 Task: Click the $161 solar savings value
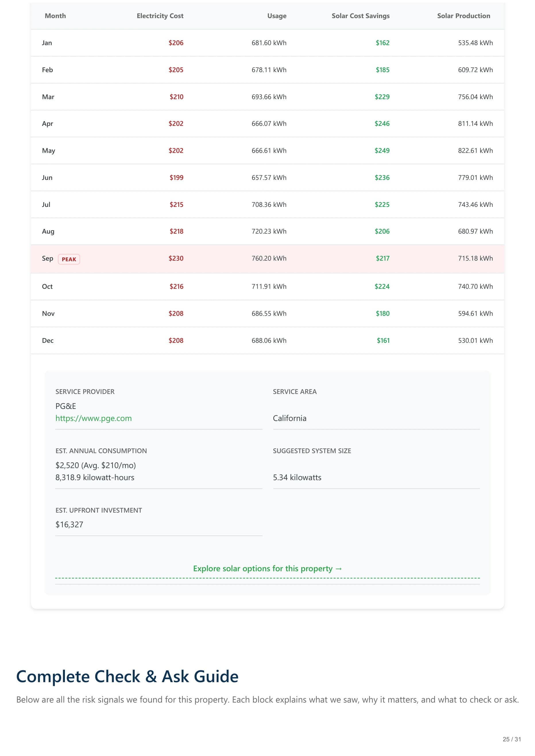(x=383, y=341)
